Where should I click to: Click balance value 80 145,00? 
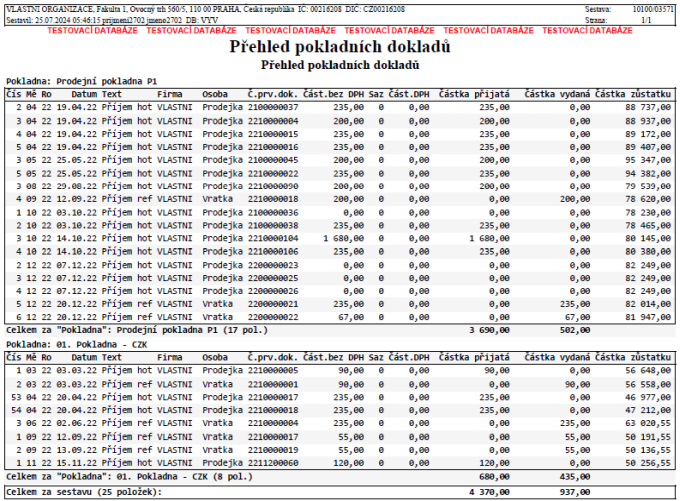pos(648,239)
